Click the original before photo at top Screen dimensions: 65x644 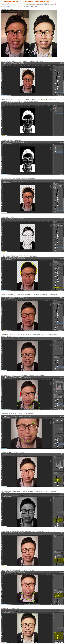(15, 34)
